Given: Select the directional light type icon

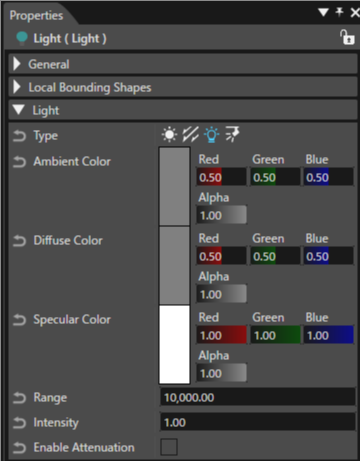Looking at the screenshot, I should [169, 135].
